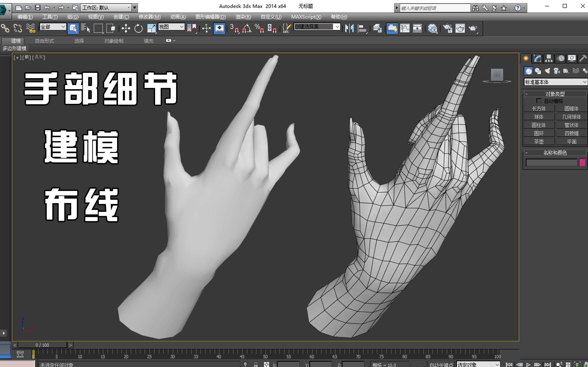588x367 pixels.
Task: Enable the 自动栅格 checkbox
Action: pyautogui.click(x=539, y=101)
